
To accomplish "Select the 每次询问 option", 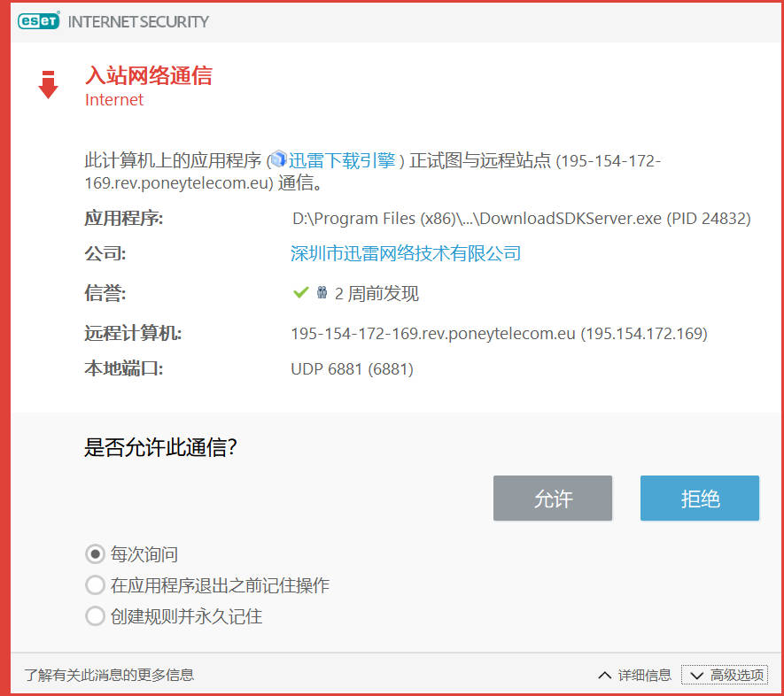I will (96, 553).
